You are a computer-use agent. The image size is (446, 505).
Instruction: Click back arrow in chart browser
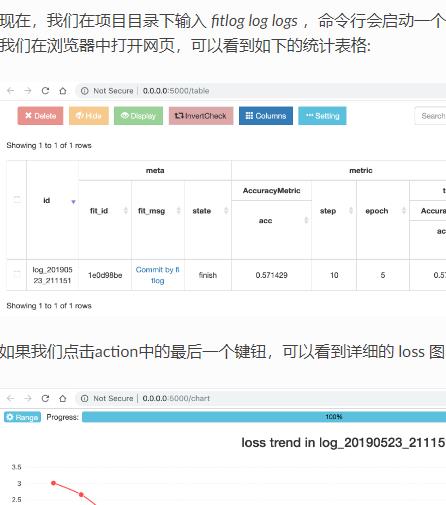[x=11, y=398]
